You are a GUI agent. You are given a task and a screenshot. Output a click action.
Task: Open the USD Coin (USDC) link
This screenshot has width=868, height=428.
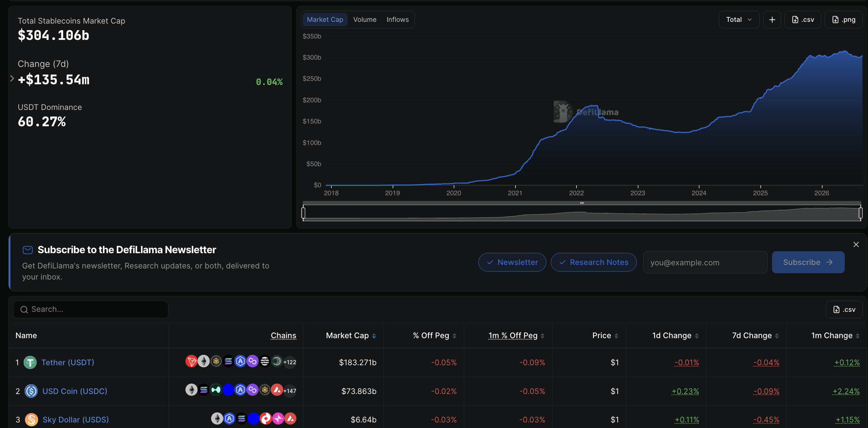(75, 391)
